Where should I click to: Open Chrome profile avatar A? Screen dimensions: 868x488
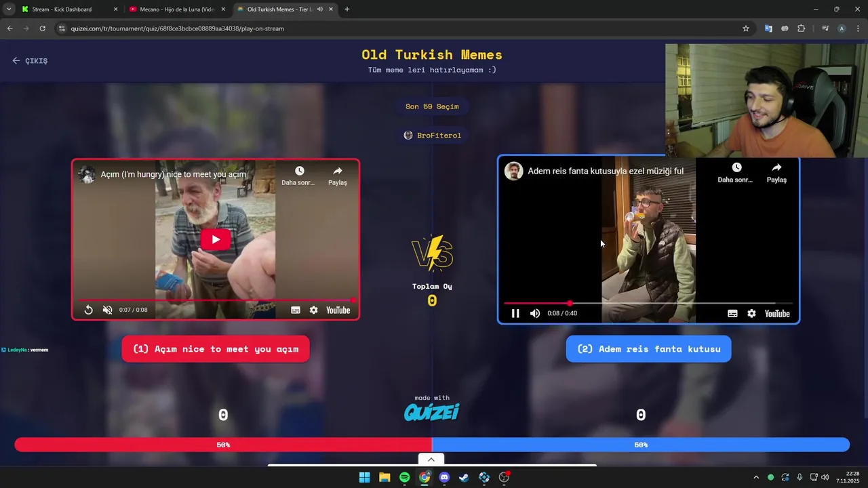[842, 28]
